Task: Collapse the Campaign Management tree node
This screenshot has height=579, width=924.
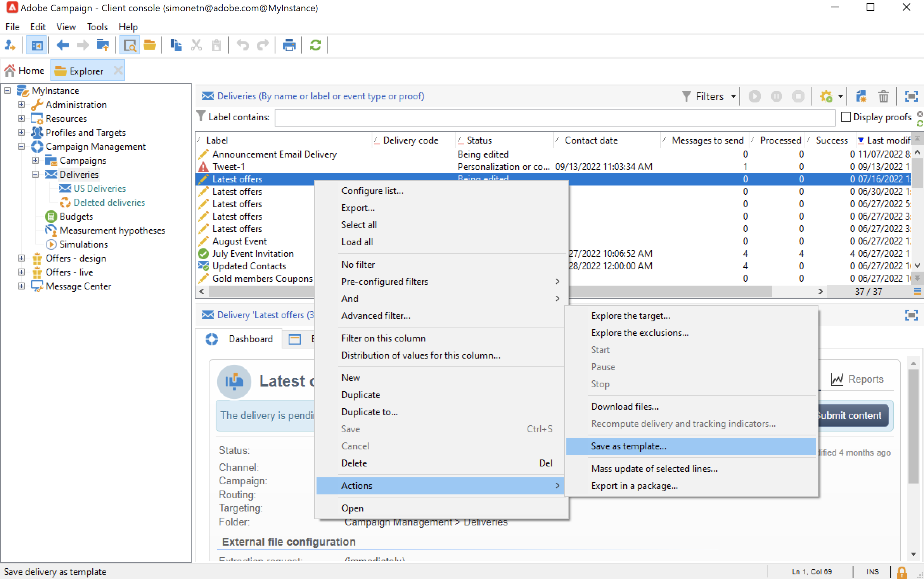Action: (x=21, y=146)
